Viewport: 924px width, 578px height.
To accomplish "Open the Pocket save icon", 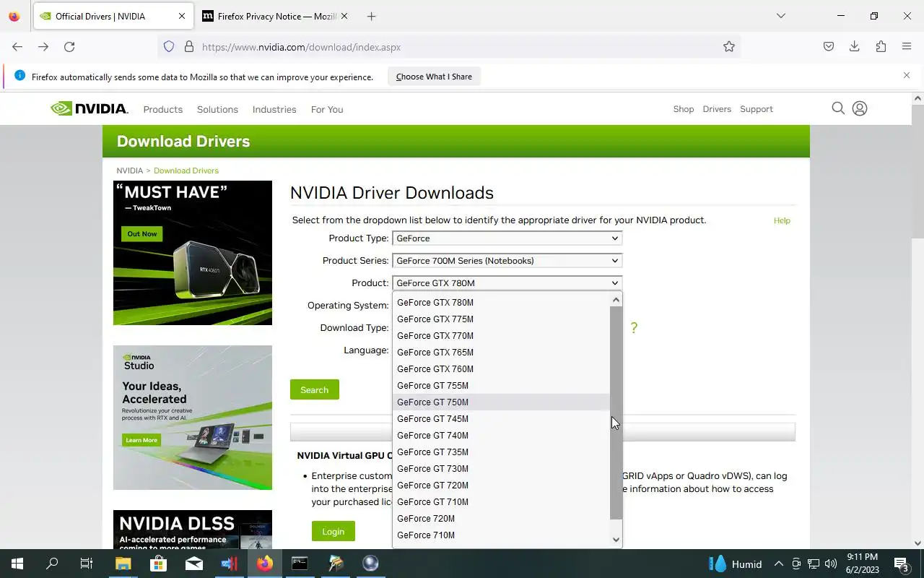I will click(x=829, y=47).
